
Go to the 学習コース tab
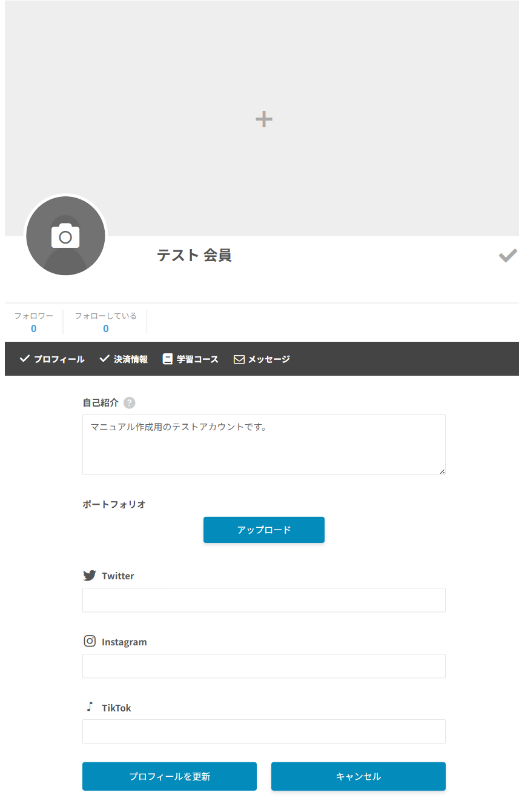coord(191,359)
